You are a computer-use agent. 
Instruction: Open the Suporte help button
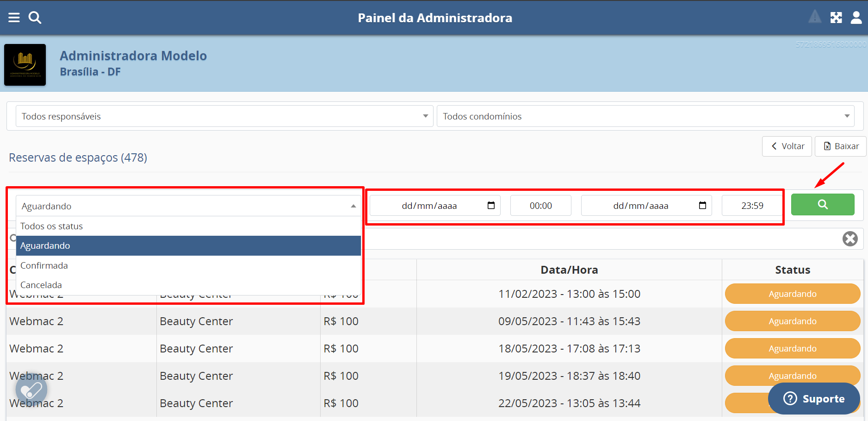[814, 399]
